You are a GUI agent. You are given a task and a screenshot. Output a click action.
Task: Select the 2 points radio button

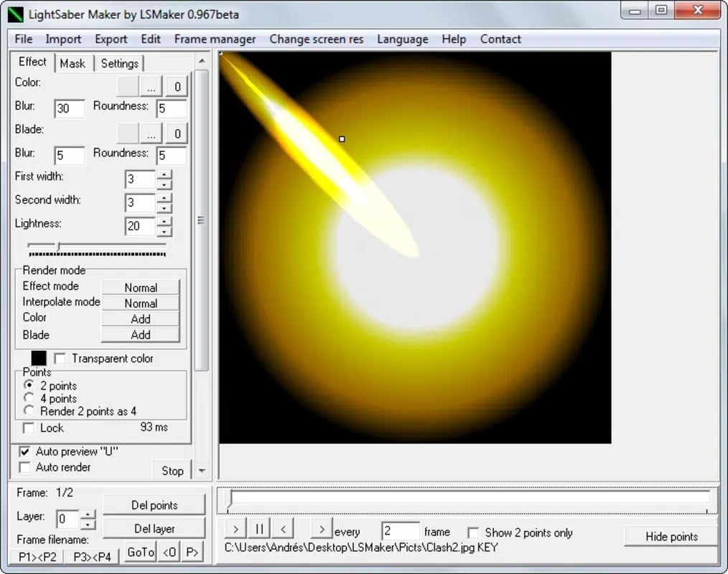[29, 385]
